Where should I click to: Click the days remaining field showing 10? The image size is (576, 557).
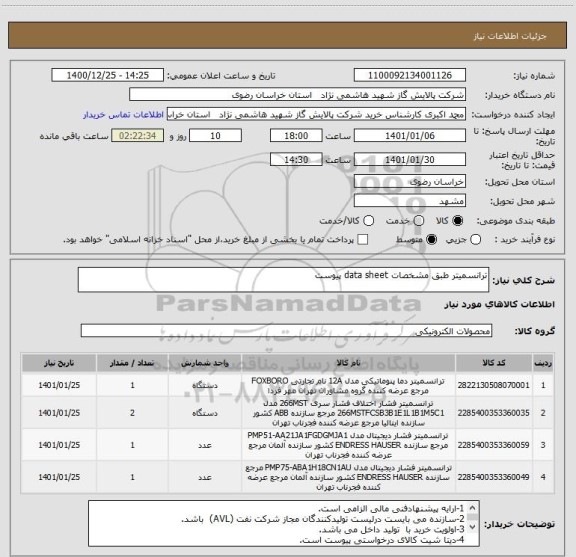pos(215,136)
